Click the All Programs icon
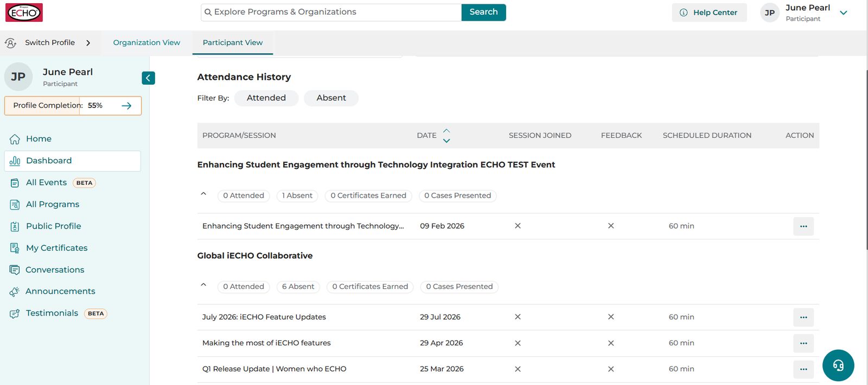Image resolution: width=868 pixels, height=385 pixels. click(x=15, y=205)
